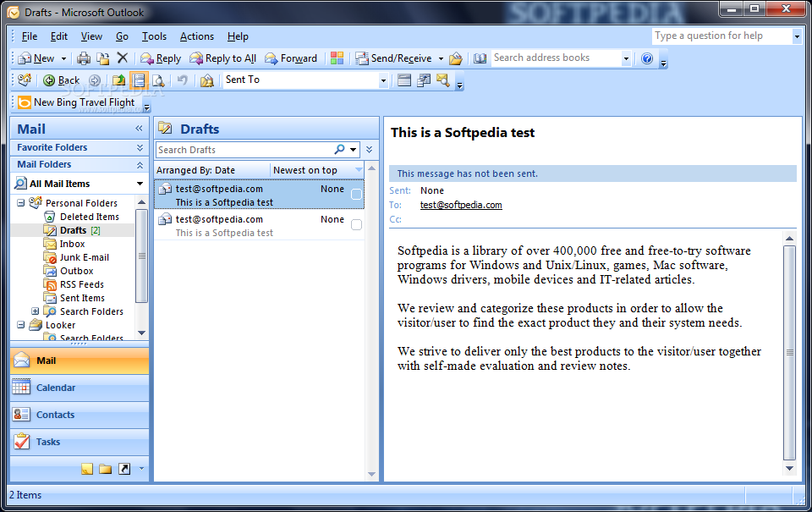Click the Notes icon in navigation pane
This screenshot has width=812, height=512.
point(87,469)
